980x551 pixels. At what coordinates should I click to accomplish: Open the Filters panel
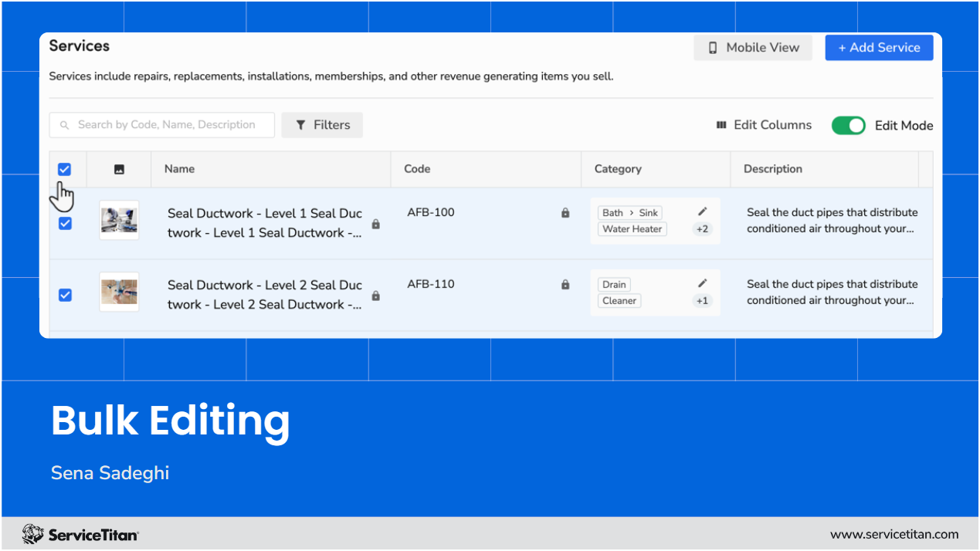tap(322, 125)
